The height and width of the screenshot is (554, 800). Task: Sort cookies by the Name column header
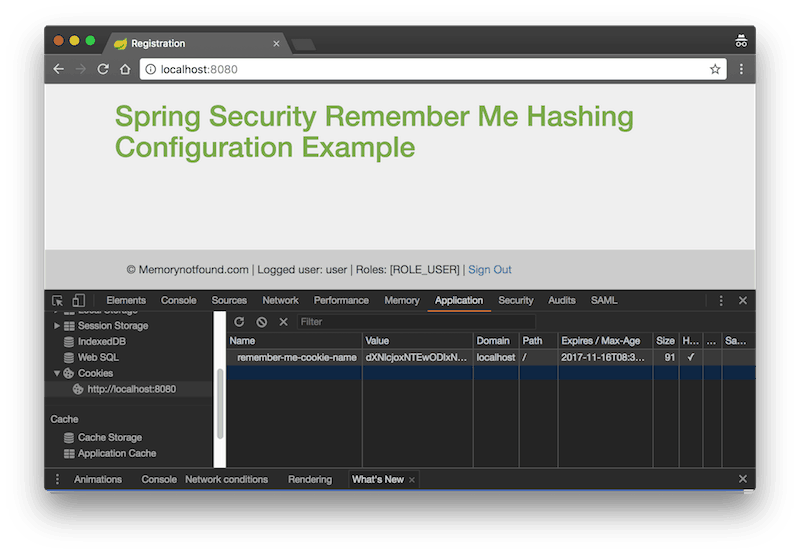click(x=294, y=341)
